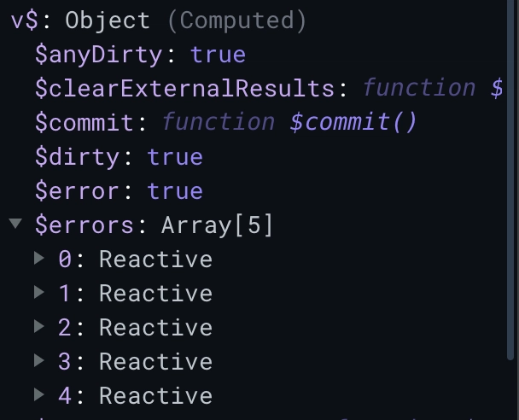Expand error item 0 Reactive
Image resolution: width=519 pixels, height=420 pixels.
pyautogui.click(x=39, y=258)
